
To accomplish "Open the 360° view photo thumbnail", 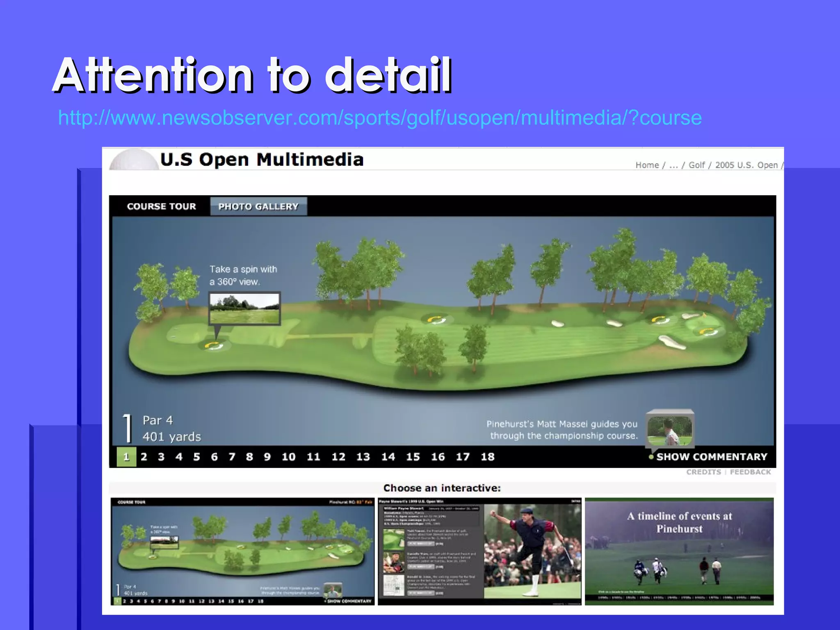I will pyautogui.click(x=244, y=308).
